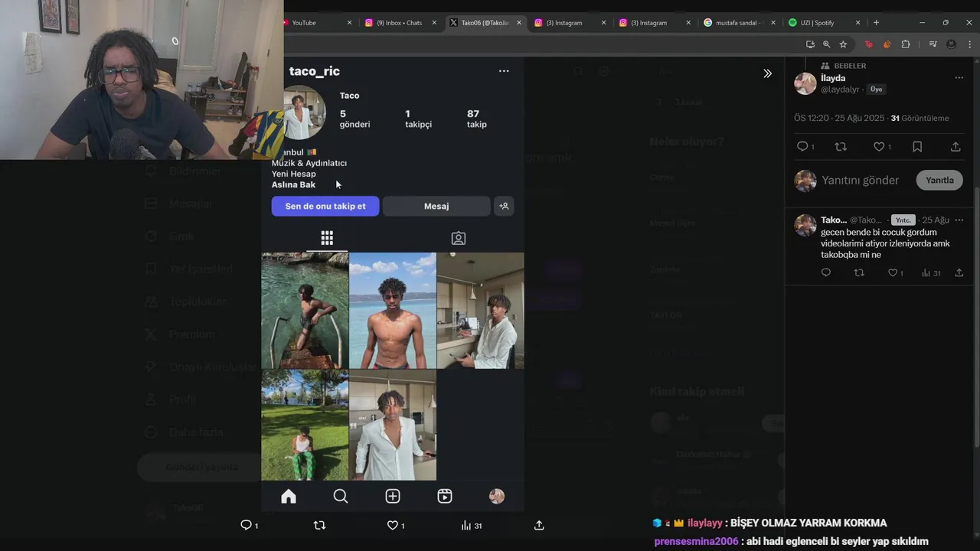Viewport: 980px width, 551px height.
Task: Switch to the UZI | Spotify tab
Action: (823, 23)
